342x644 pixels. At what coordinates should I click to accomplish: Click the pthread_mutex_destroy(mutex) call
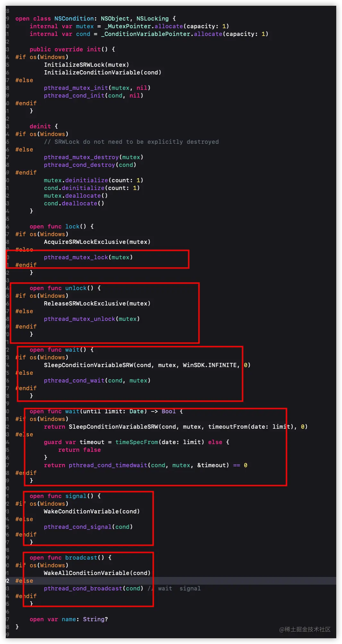[x=94, y=157]
